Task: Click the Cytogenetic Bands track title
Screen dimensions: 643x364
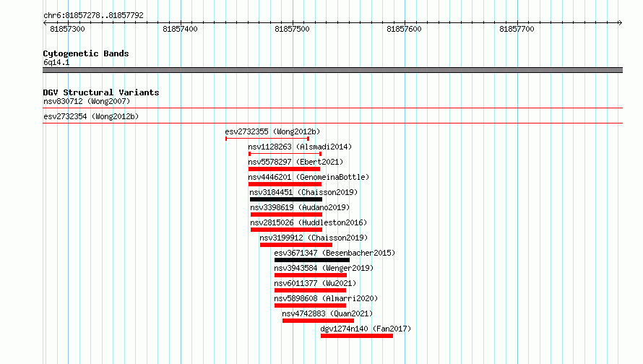Action: click(86, 53)
